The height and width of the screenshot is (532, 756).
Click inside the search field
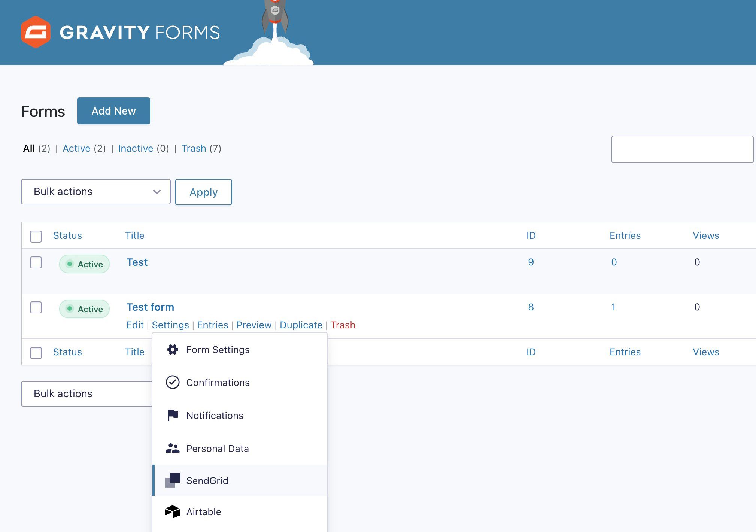pyautogui.click(x=682, y=149)
